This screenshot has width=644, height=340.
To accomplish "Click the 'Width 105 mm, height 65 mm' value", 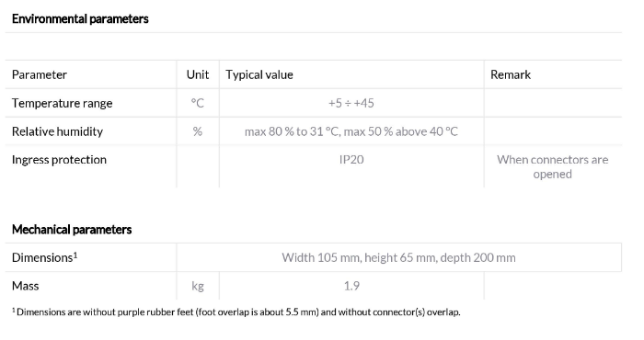I will point(398,257).
